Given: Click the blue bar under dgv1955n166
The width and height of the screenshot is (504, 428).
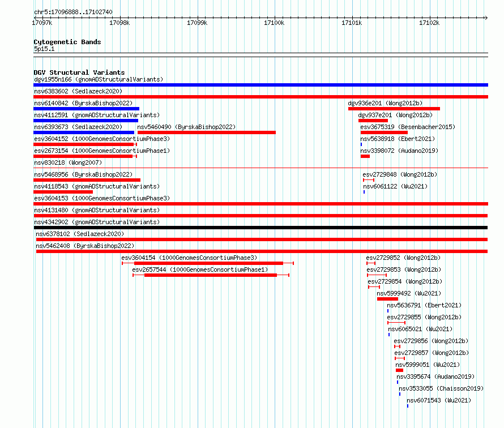Looking at the screenshot, I should [260, 85].
